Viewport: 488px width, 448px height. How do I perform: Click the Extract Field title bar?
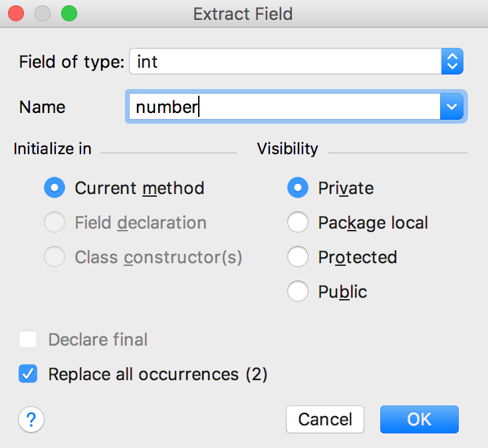pos(243,14)
